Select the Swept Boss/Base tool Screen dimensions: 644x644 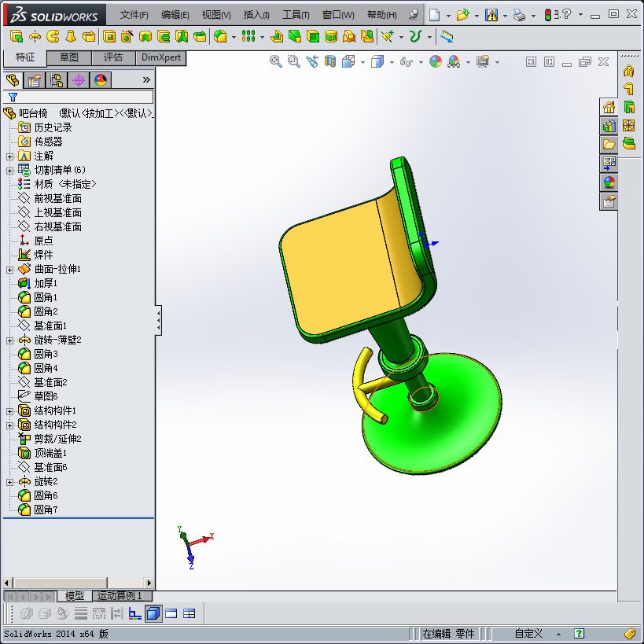(53, 36)
